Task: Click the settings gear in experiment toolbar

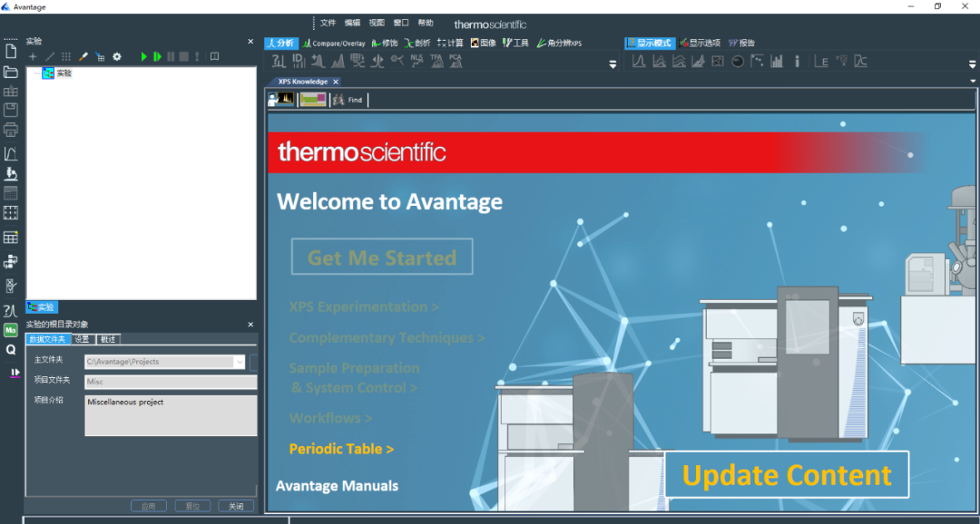Action: point(116,57)
